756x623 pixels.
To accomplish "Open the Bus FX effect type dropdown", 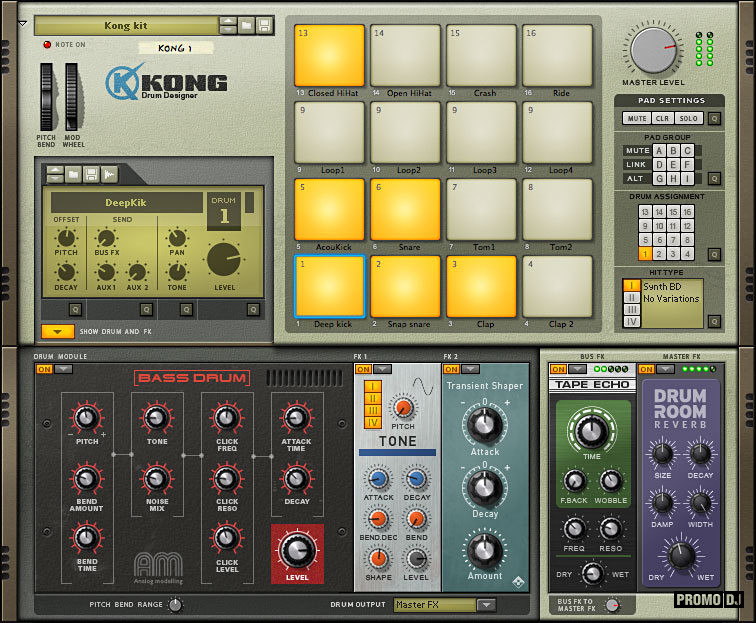I will 577,369.
